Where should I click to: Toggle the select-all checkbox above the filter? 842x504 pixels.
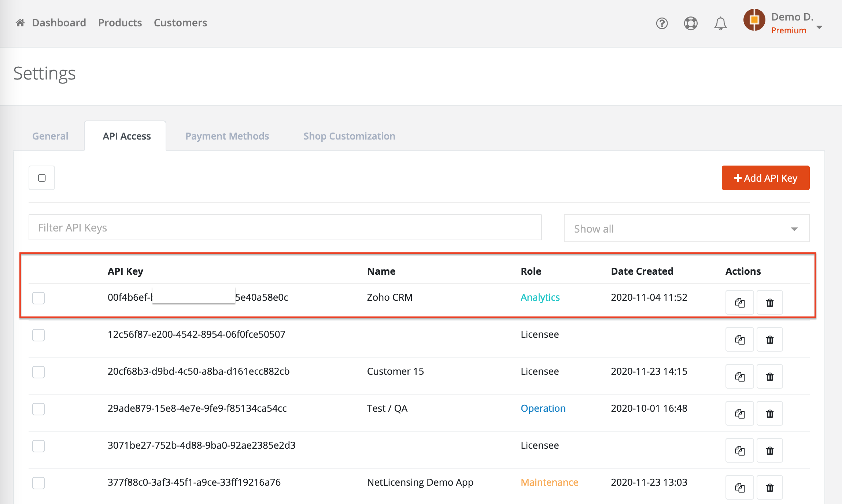[42, 178]
